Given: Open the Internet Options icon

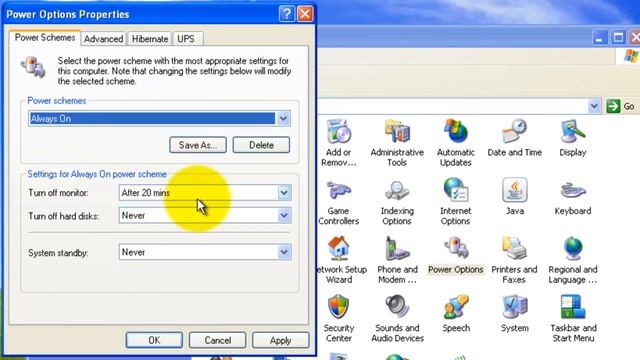Looking at the screenshot, I should [456, 191].
